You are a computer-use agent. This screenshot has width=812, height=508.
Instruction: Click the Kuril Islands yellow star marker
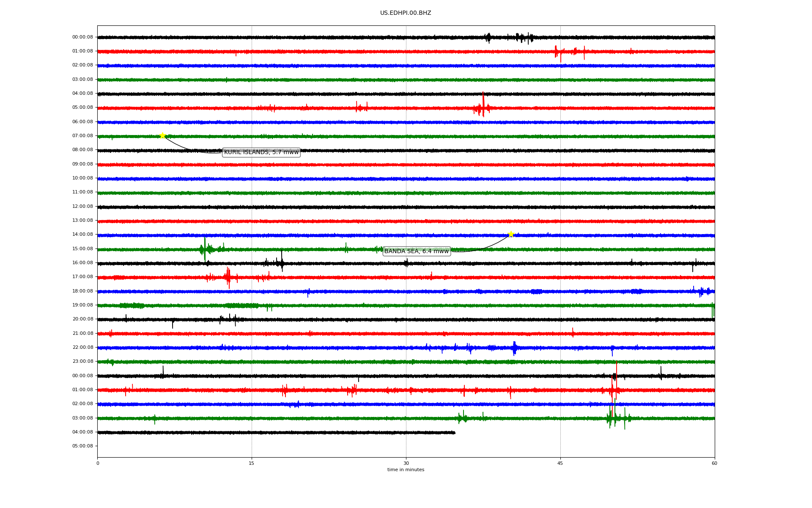coord(162,135)
